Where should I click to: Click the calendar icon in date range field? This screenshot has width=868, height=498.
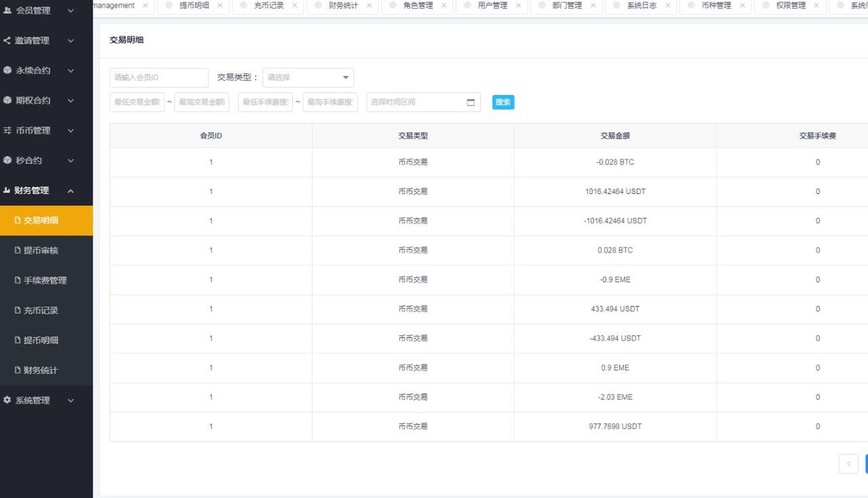471,103
